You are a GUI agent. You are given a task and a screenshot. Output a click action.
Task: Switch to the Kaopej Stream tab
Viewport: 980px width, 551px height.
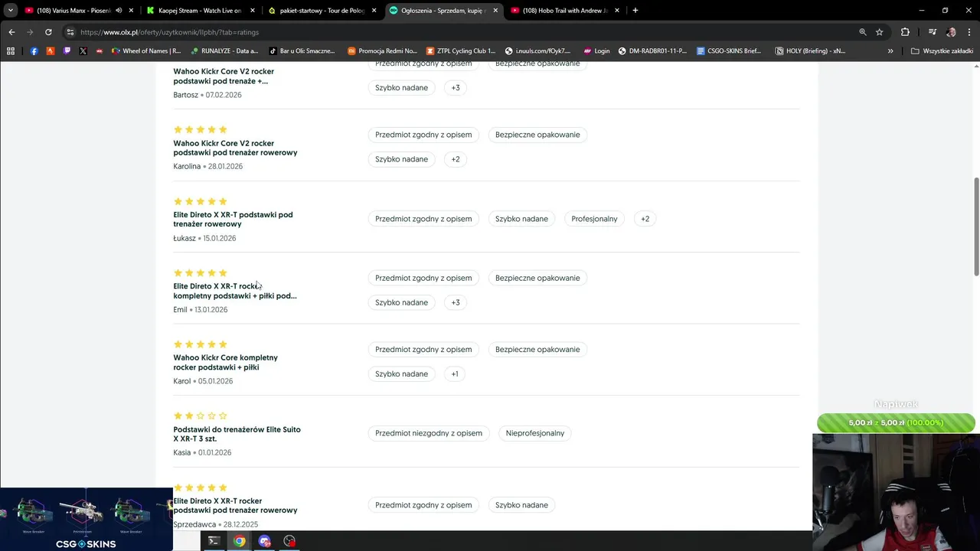(x=199, y=11)
